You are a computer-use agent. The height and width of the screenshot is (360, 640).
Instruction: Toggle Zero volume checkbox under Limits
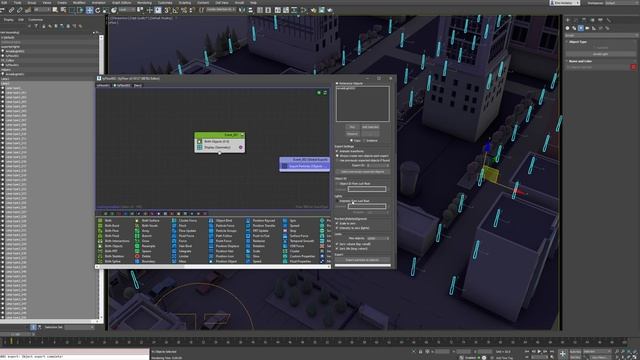[x=337, y=244]
